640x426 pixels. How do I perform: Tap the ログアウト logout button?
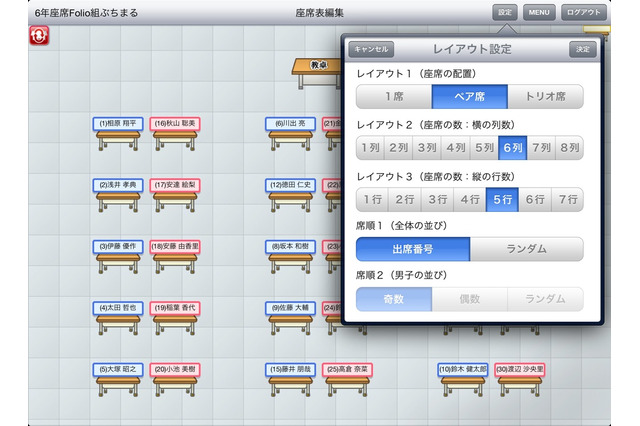584,12
